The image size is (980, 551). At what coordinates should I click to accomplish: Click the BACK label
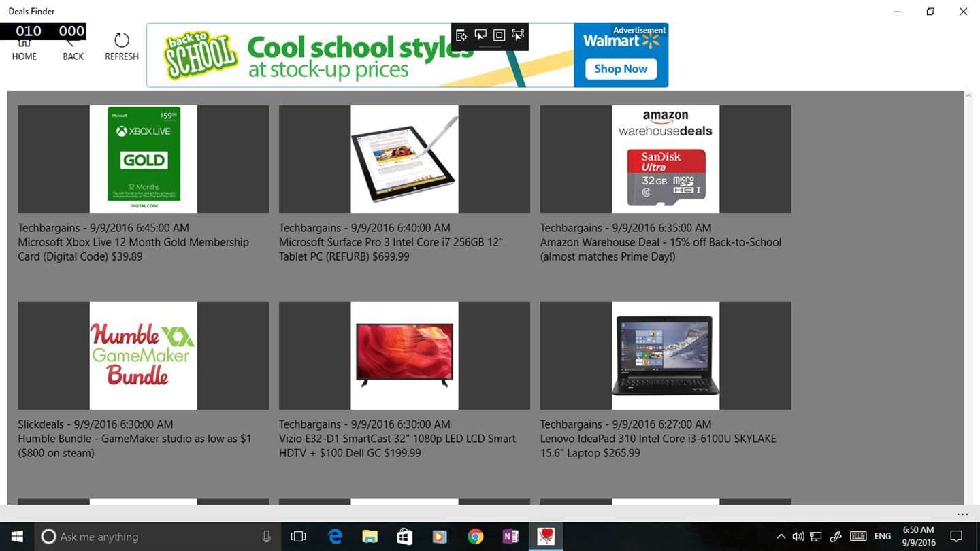(x=73, y=56)
